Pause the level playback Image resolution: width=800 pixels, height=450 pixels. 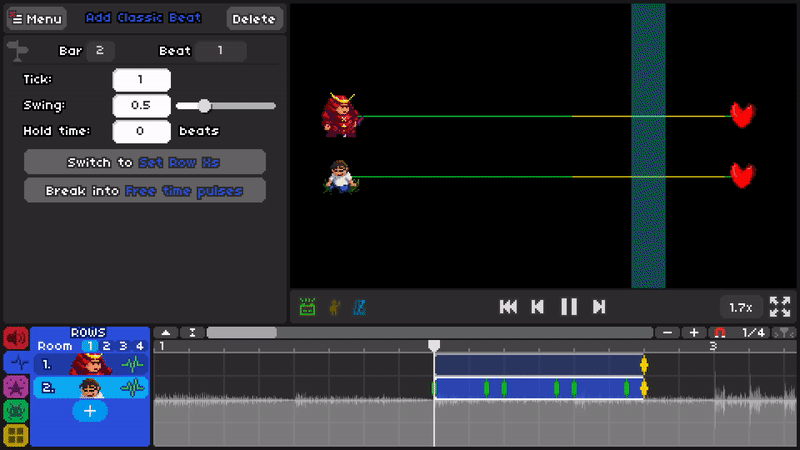pos(568,307)
